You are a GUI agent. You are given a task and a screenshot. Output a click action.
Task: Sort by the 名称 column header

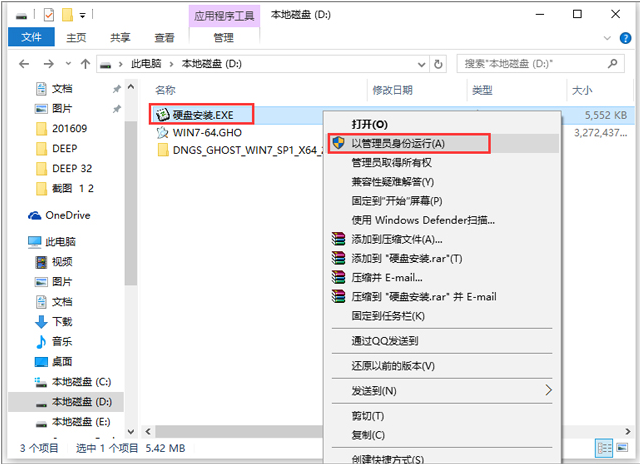point(165,90)
